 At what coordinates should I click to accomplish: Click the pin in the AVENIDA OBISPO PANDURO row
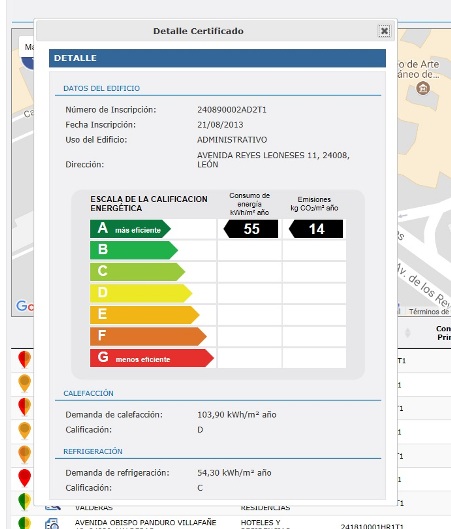pyautogui.click(x=25, y=523)
